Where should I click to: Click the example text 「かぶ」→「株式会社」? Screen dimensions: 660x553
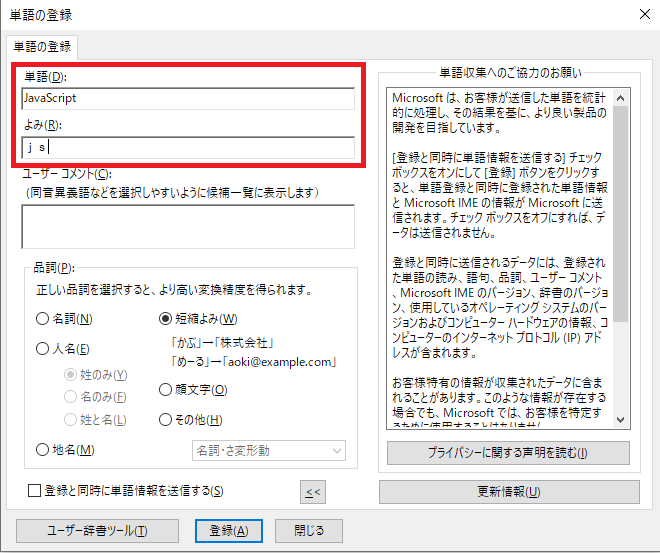222,343
